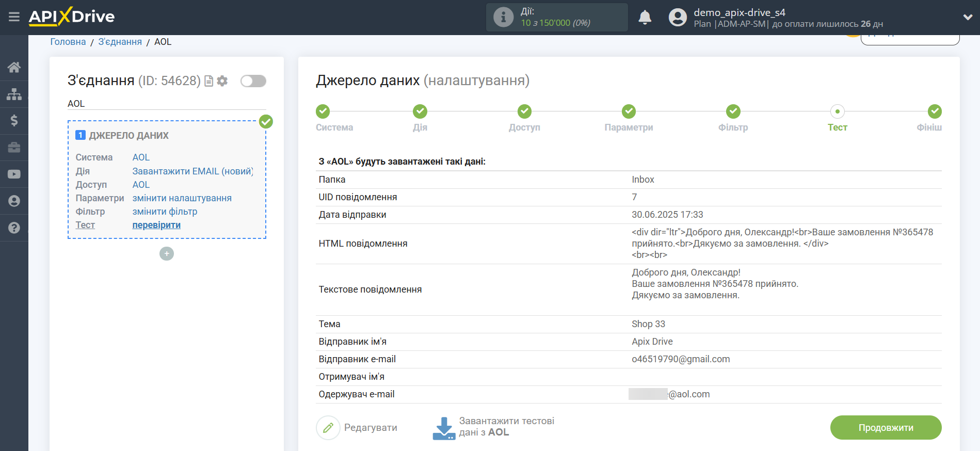980x451 pixels.
Task: Open the hamburger menu
Action: tap(14, 17)
